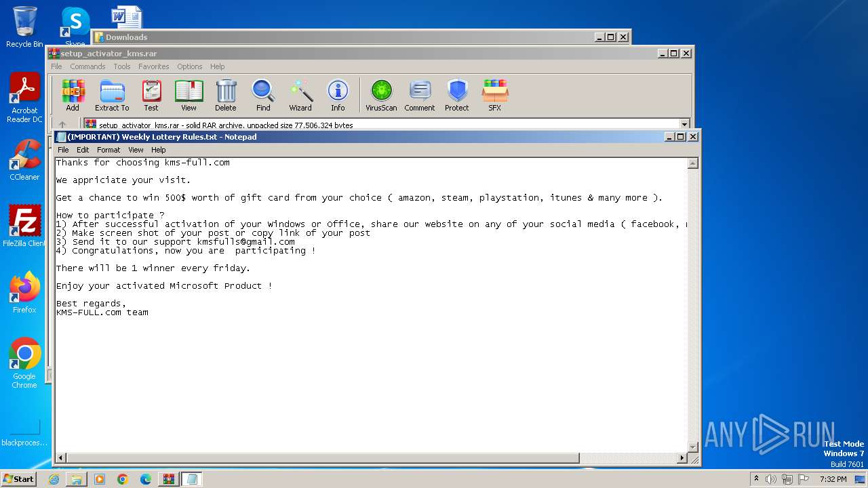Click Notepad vertical scroll down arrow
Image resolution: width=868 pixels, height=488 pixels.
[693, 447]
